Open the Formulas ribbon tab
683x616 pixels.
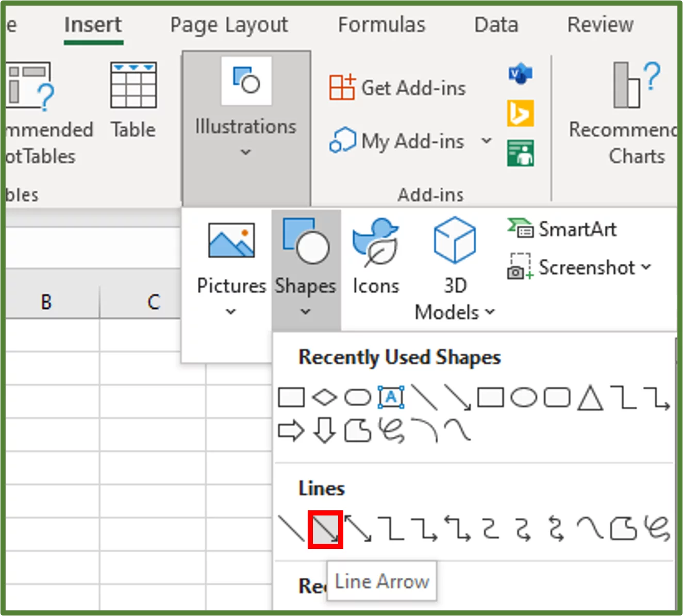(x=381, y=25)
